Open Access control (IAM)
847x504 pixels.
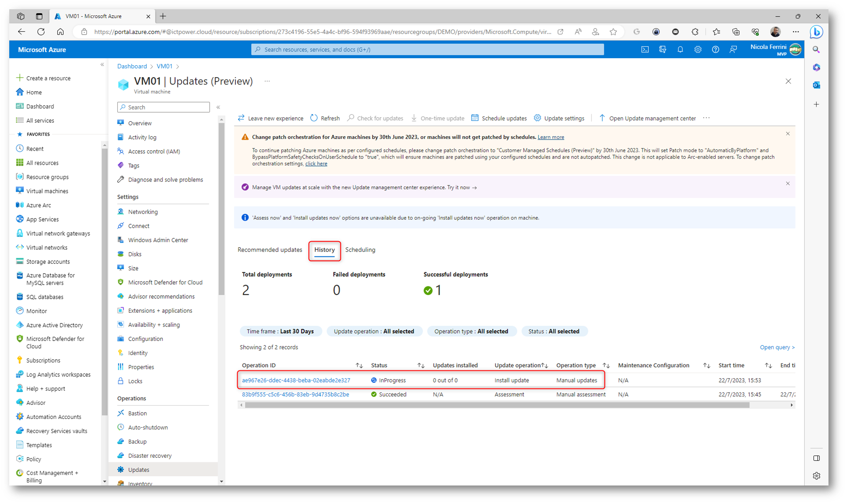click(x=154, y=151)
